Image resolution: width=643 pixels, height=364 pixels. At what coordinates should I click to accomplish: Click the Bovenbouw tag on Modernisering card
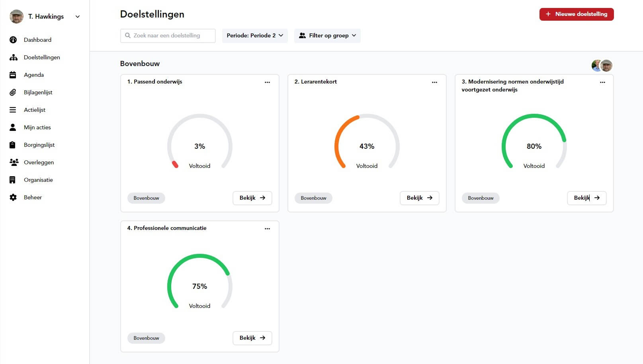coord(481,198)
